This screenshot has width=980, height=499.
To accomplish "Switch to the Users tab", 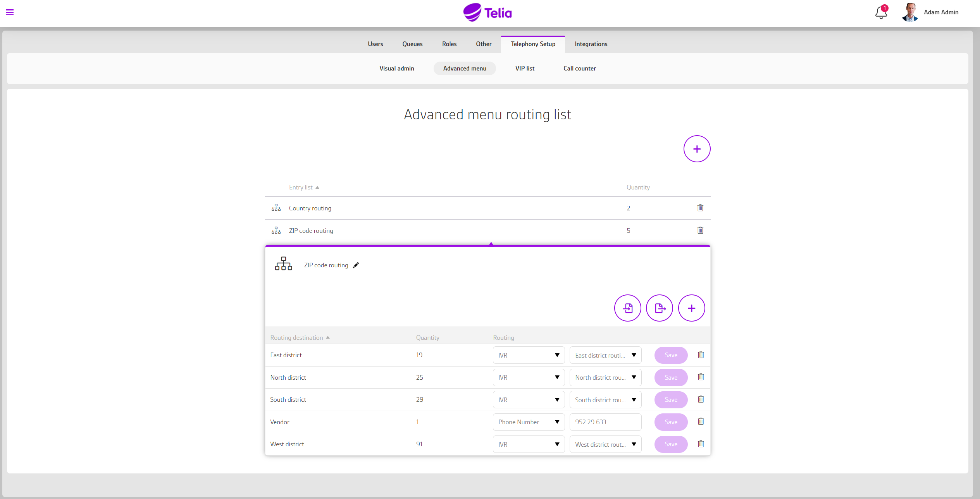I will 375,44.
